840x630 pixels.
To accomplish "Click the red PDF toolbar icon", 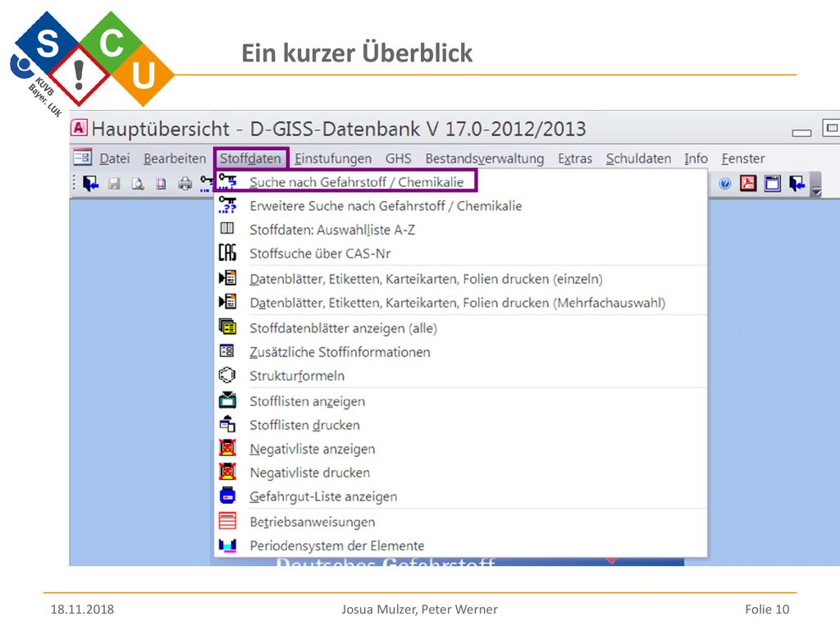I will pos(748,183).
